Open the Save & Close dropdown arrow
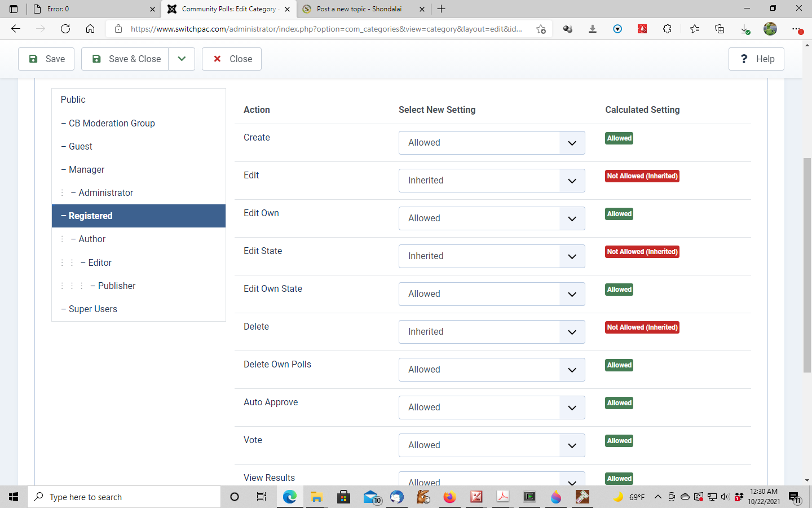The image size is (812, 508). click(182, 59)
